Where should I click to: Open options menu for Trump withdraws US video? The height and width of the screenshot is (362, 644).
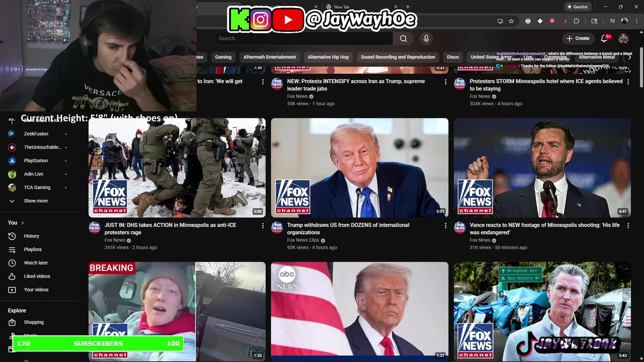[x=445, y=226]
